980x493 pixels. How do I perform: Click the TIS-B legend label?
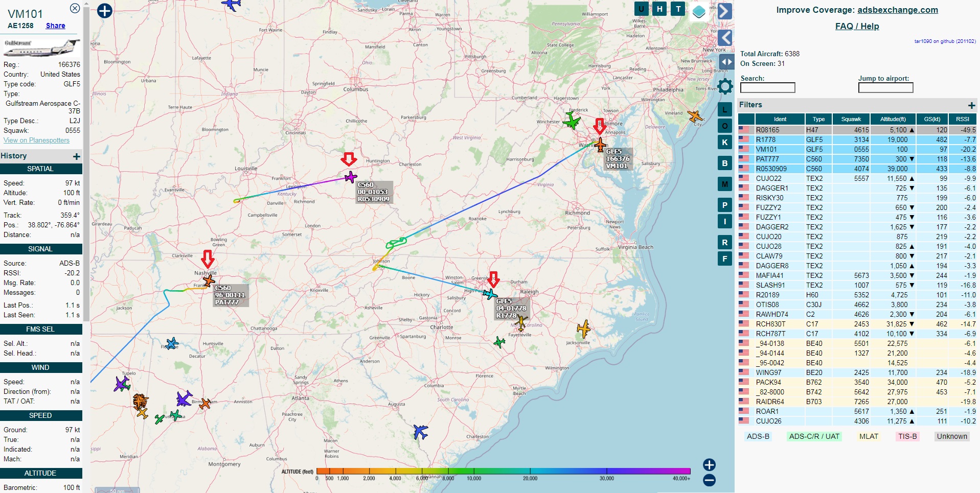[907, 436]
